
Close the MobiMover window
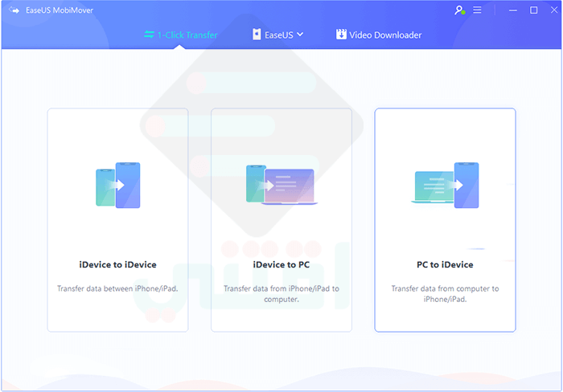[x=554, y=10]
